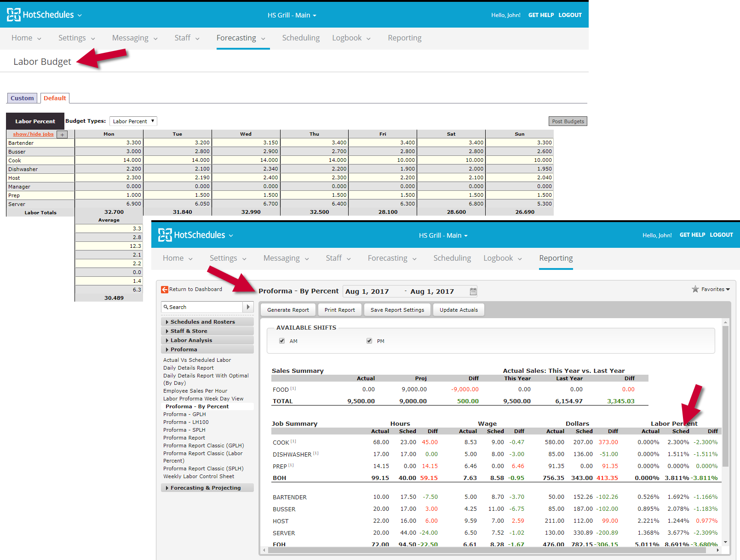Open the Labor Percent budget types dropdown
Screen dimensions: 740x560
[x=133, y=121]
